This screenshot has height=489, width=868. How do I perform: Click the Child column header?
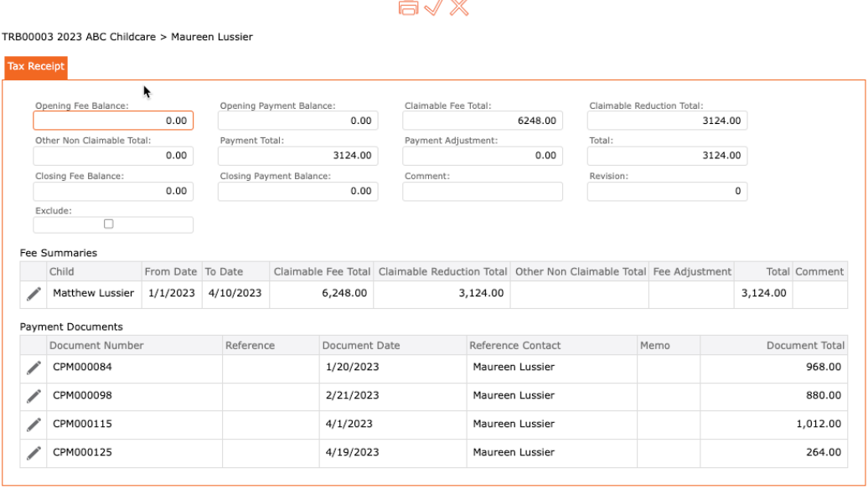[x=94, y=271]
